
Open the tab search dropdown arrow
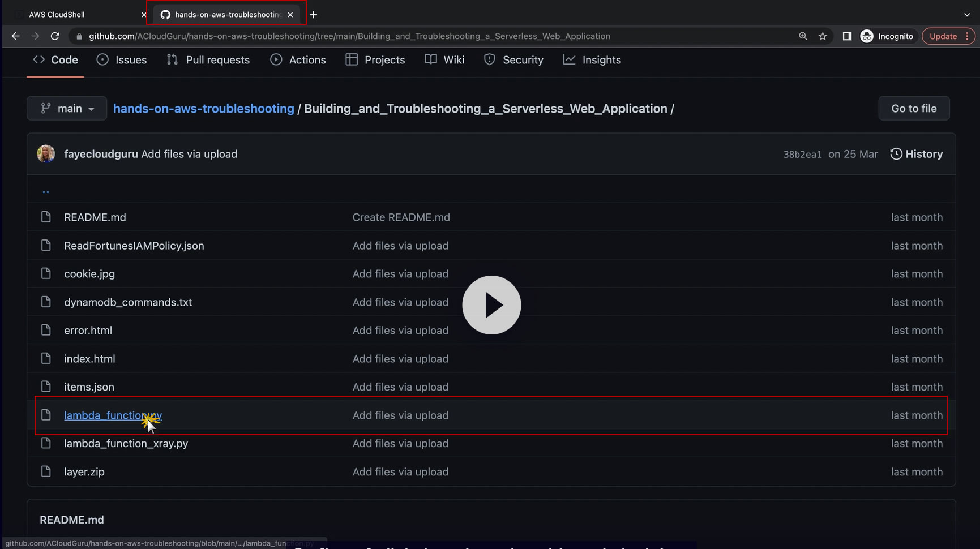967,15
